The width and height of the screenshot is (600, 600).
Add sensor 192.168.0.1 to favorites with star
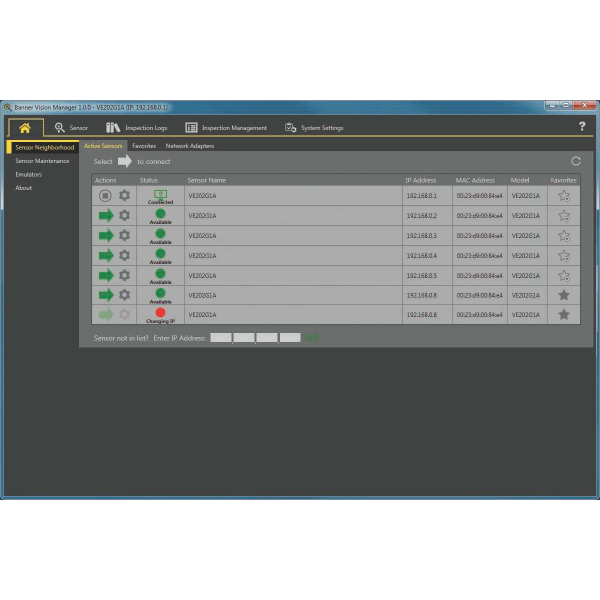click(x=564, y=196)
